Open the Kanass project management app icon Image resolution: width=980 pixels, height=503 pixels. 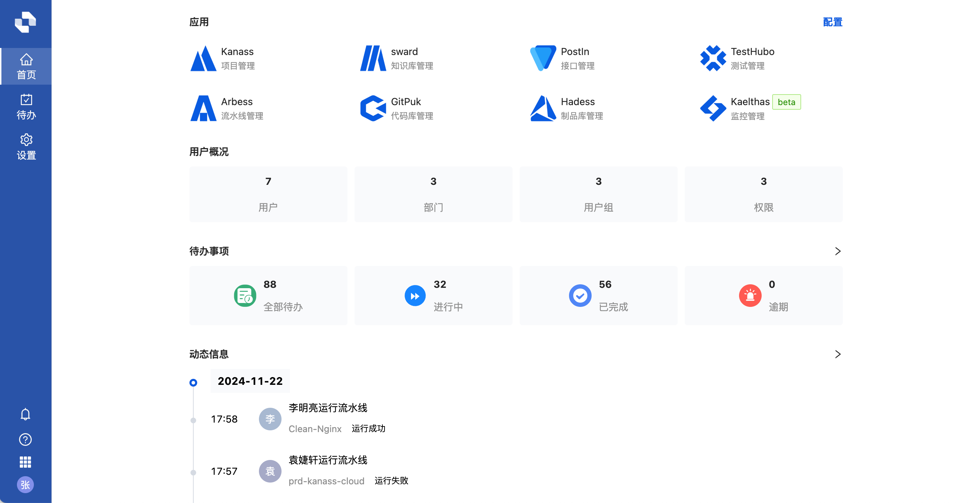click(x=203, y=59)
